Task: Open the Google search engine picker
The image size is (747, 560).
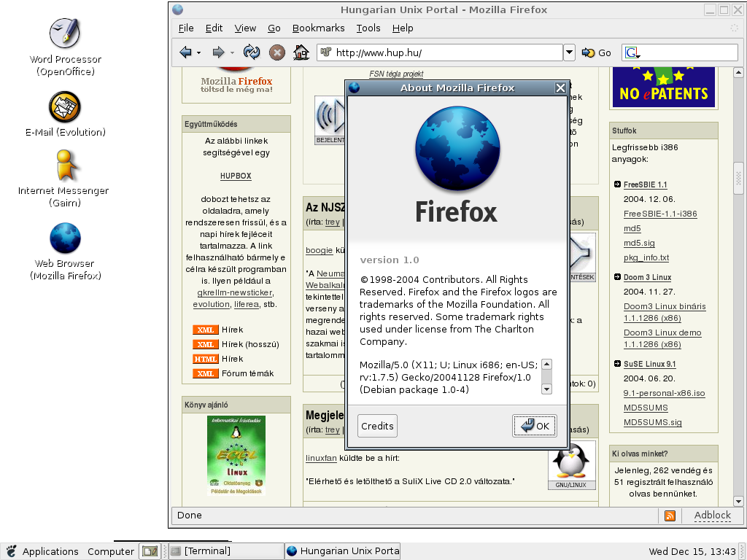Action: pos(632,52)
